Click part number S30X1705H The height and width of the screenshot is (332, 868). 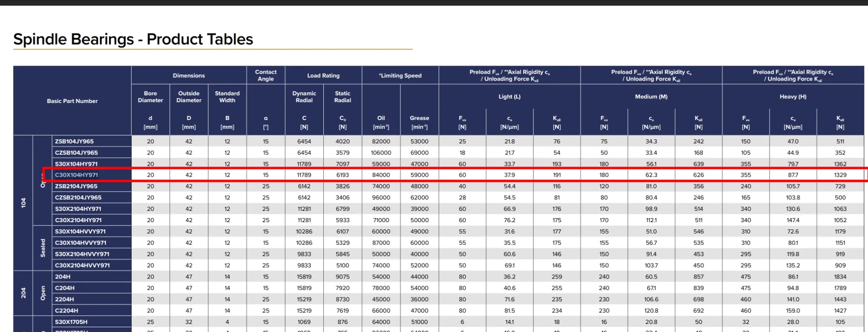[71, 322]
